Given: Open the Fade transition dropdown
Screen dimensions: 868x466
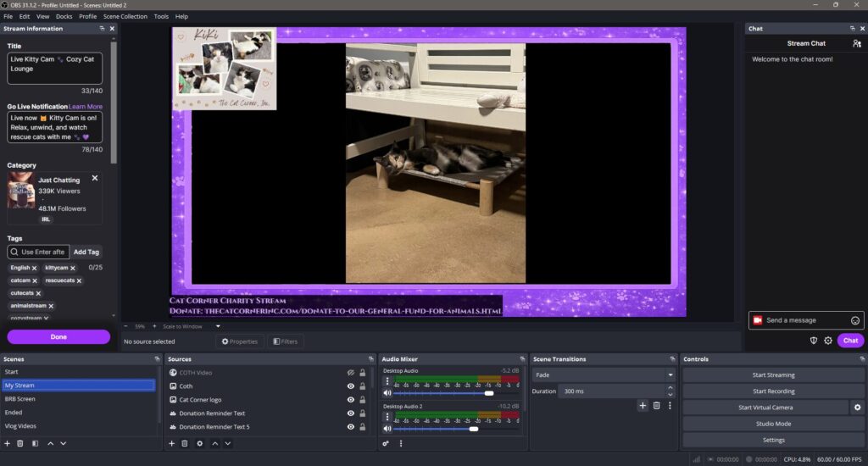Looking at the screenshot, I should [x=603, y=374].
